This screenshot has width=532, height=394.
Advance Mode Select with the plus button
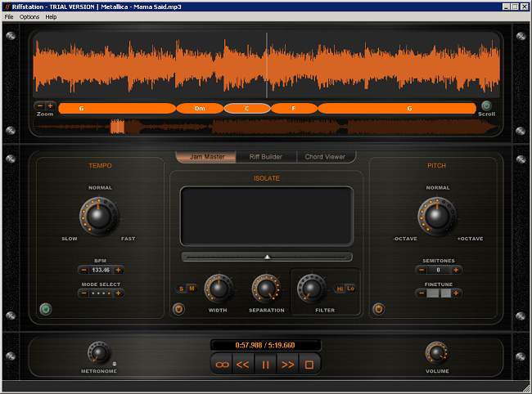[119, 293]
